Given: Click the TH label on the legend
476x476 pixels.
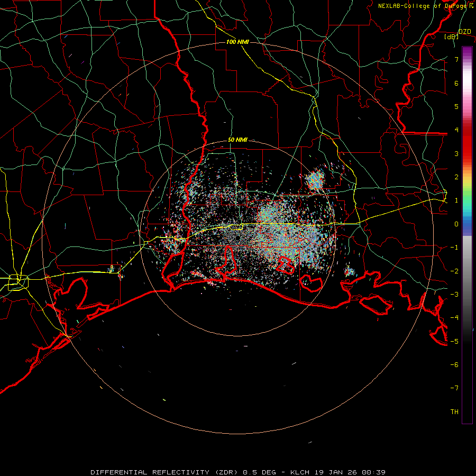Looking at the screenshot, I should [454, 412].
